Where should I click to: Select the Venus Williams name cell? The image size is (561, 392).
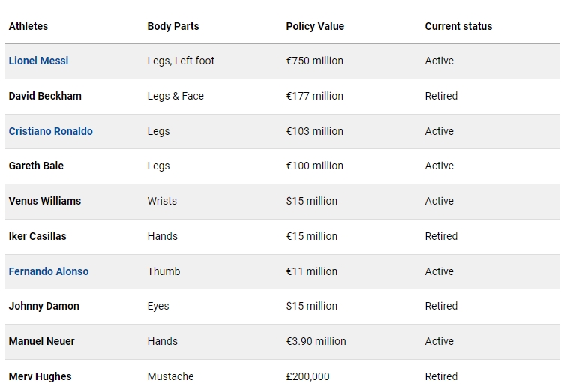[45, 201]
